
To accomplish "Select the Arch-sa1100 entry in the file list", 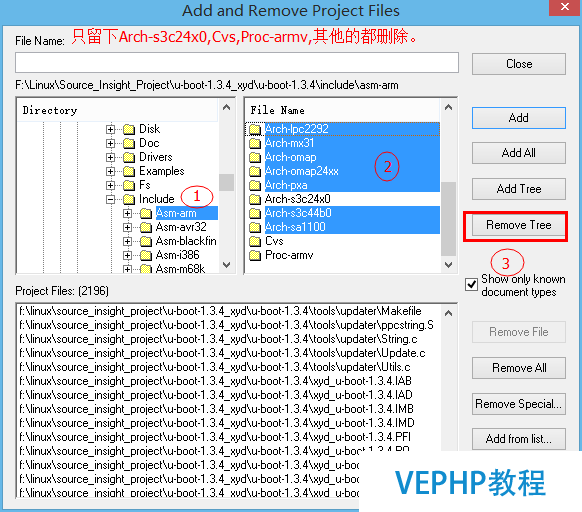I will coord(295,227).
